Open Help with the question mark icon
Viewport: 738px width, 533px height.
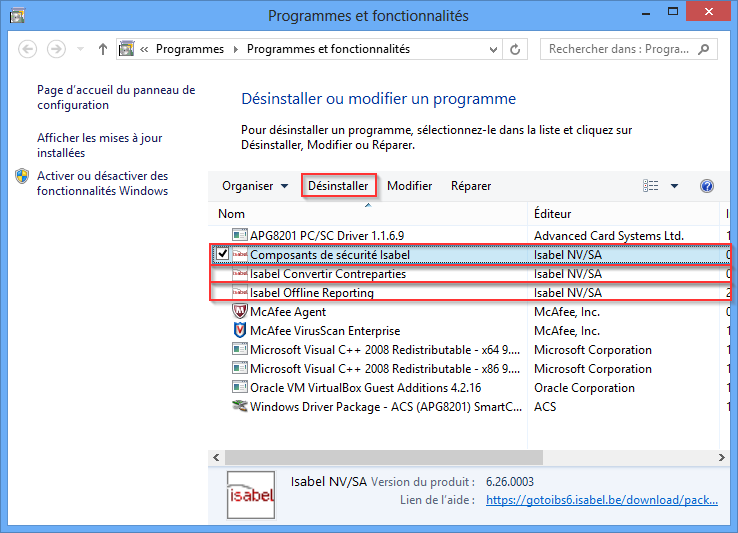706,186
